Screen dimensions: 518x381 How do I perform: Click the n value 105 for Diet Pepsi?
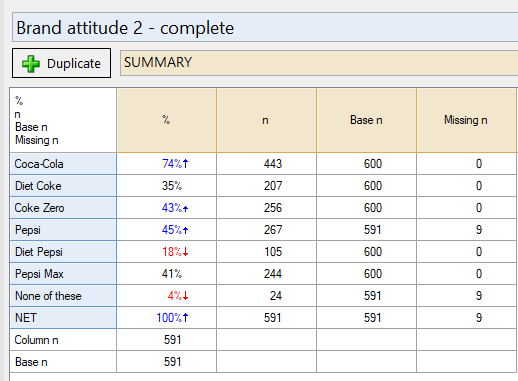click(266, 252)
